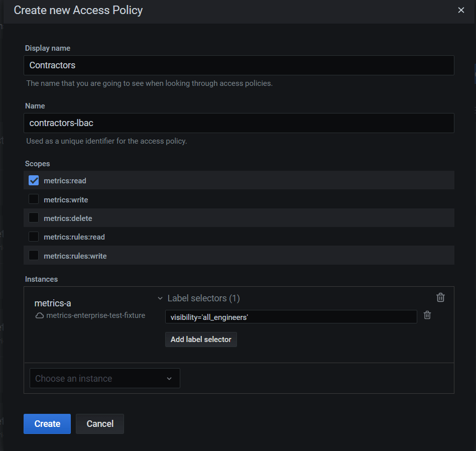Tick the metrics:delete scope checkbox

point(34,218)
